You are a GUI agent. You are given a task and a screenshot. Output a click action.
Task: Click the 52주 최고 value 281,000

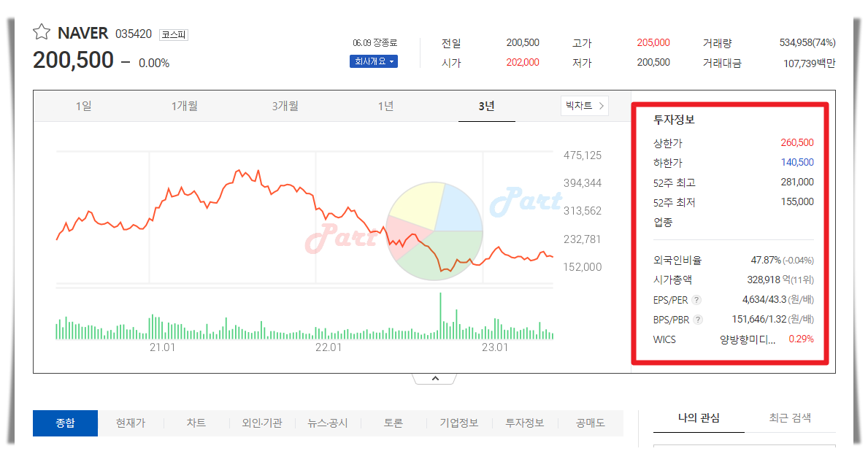797,182
